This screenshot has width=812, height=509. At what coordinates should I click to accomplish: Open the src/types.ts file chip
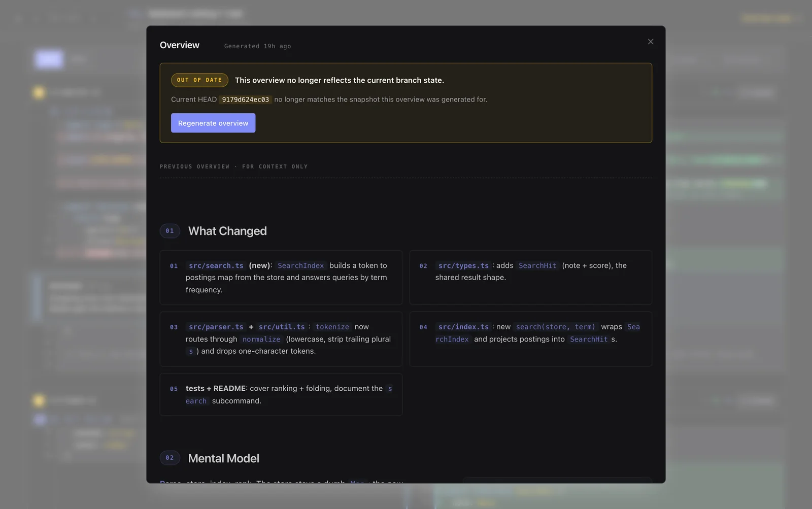click(x=463, y=265)
